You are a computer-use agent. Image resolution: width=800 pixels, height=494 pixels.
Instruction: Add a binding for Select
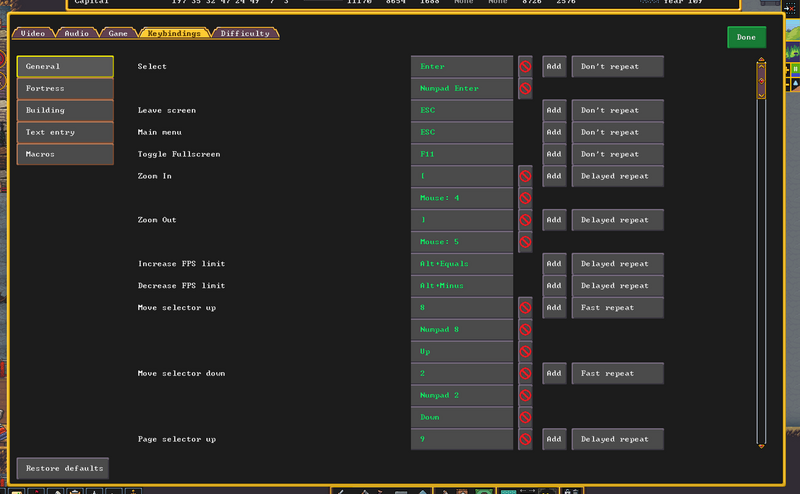(554, 66)
